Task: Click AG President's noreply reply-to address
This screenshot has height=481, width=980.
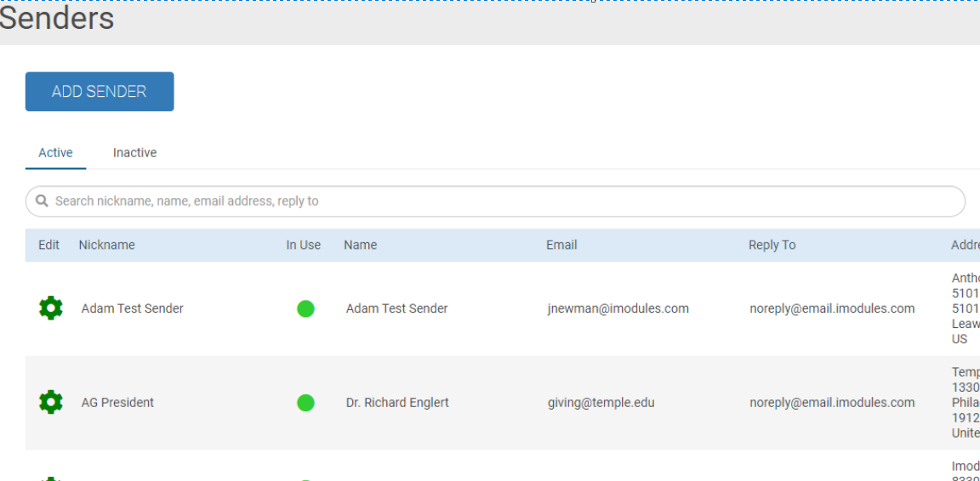Action: (x=832, y=403)
